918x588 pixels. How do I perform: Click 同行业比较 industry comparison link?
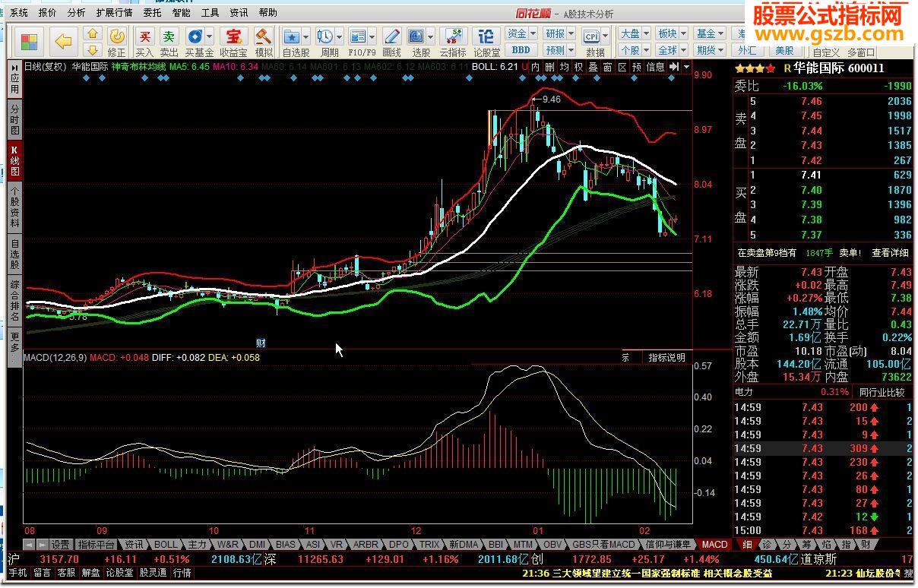click(x=882, y=392)
